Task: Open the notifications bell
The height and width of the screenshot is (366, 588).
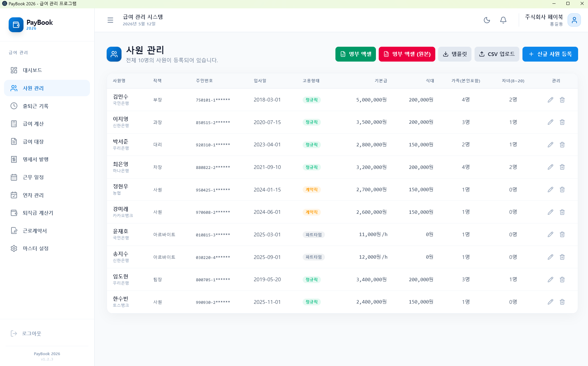Action: point(503,20)
